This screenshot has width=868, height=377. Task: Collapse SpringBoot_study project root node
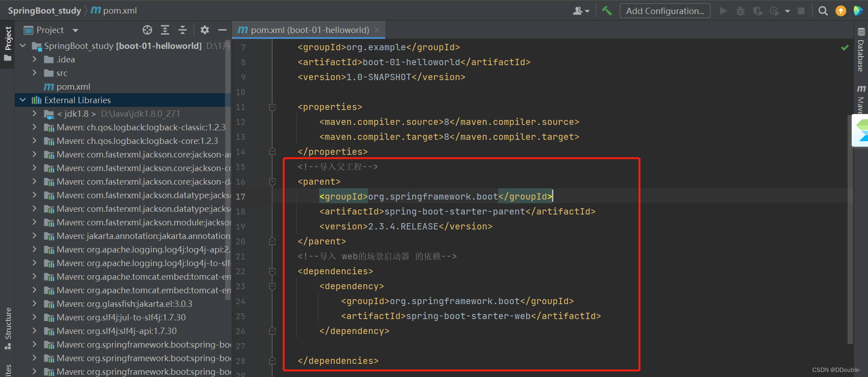click(x=23, y=46)
